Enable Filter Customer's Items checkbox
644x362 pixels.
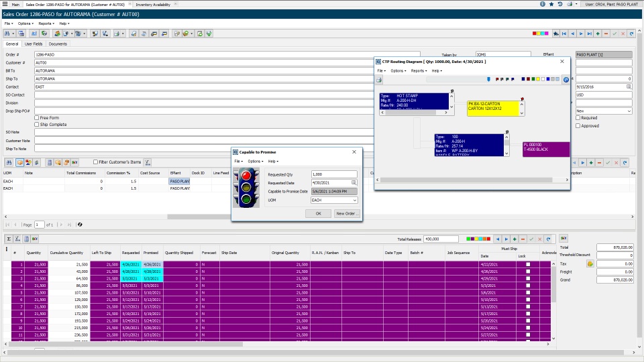click(95, 162)
